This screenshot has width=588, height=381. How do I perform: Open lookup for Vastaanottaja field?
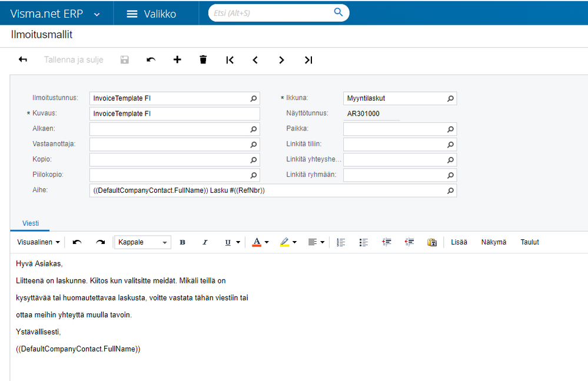(x=254, y=145)
